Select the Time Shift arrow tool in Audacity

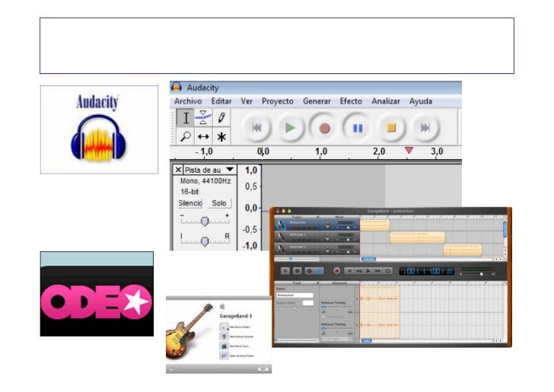203,136
